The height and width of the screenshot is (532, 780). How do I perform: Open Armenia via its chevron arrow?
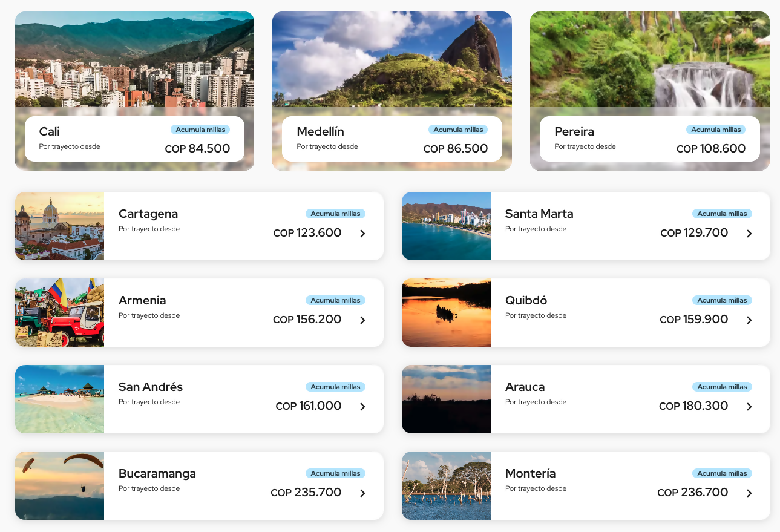click(x=362, y=320)
